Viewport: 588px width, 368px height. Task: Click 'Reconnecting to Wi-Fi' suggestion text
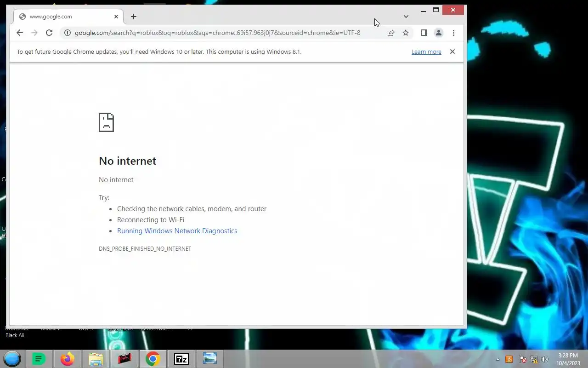[x=151, y=220]
